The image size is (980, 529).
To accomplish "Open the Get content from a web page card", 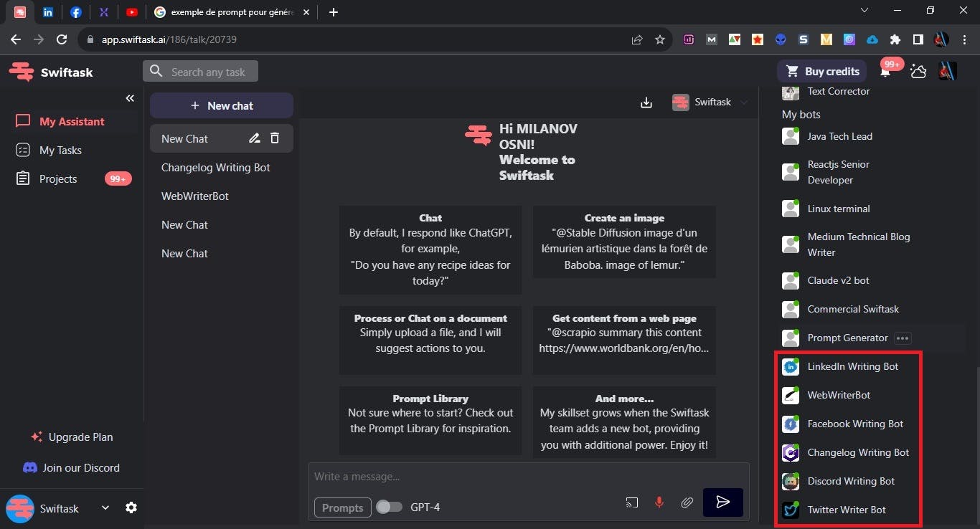I will [x=624, y=340].
